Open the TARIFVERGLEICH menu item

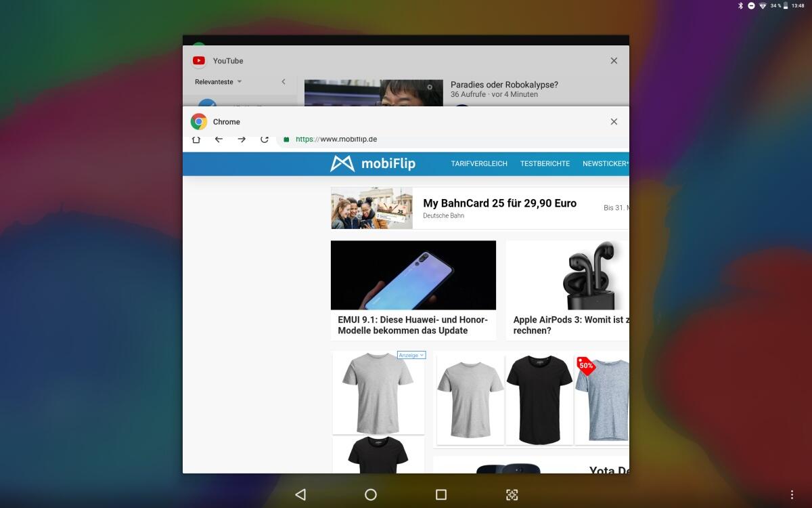click(479, 164)
